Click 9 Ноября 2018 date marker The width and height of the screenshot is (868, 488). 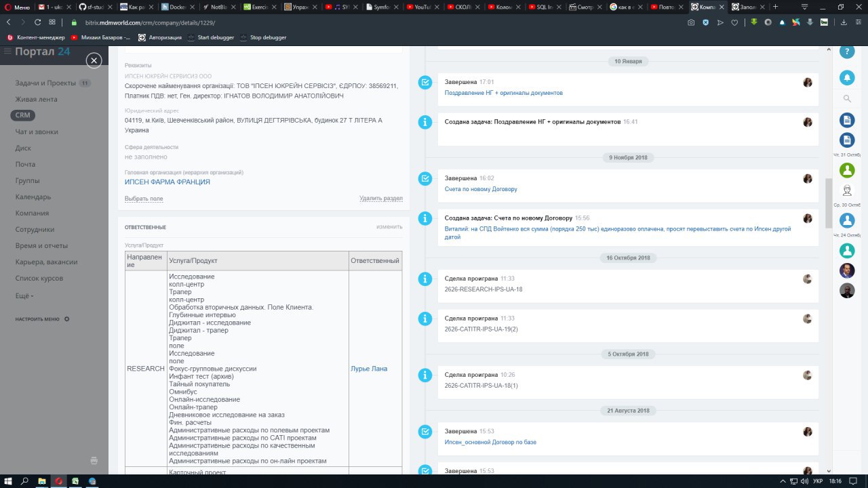[628, 157]
